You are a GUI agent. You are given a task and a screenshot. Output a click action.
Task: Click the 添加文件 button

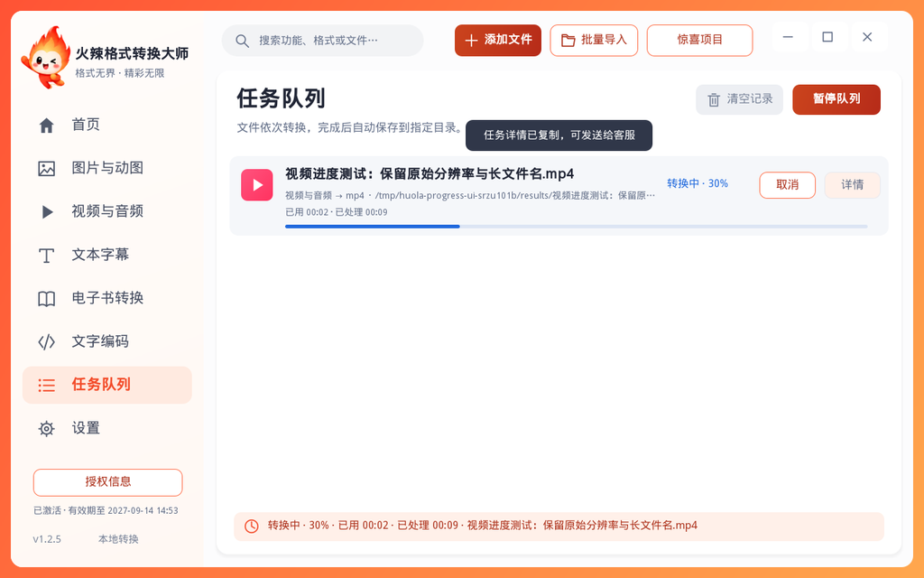click(498, 40)
